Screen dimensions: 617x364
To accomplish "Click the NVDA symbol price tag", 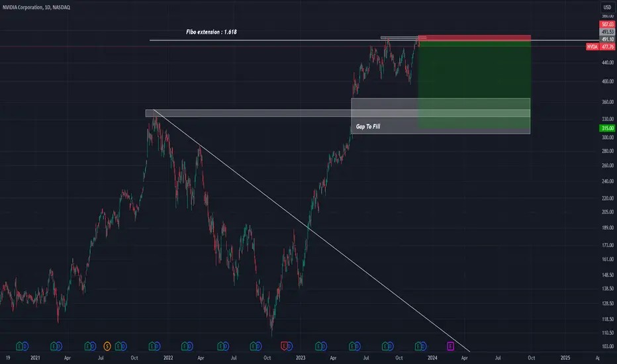I will click(x=593, y=47).
